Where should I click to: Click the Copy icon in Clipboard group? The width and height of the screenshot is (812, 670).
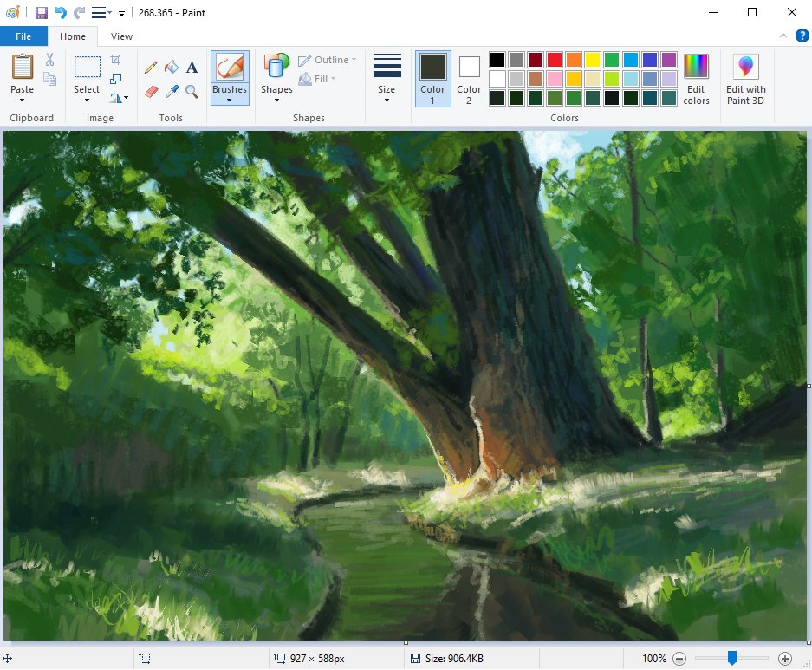click(49, 79)
